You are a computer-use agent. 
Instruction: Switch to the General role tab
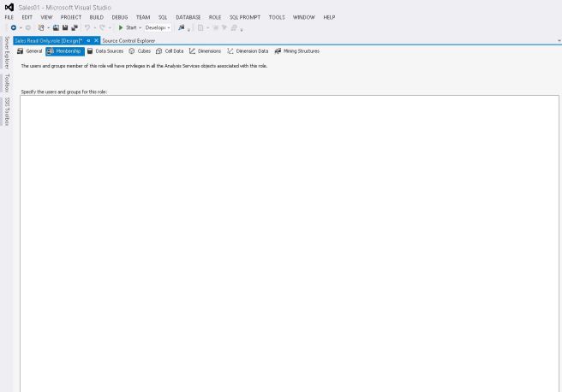(30, 51)
